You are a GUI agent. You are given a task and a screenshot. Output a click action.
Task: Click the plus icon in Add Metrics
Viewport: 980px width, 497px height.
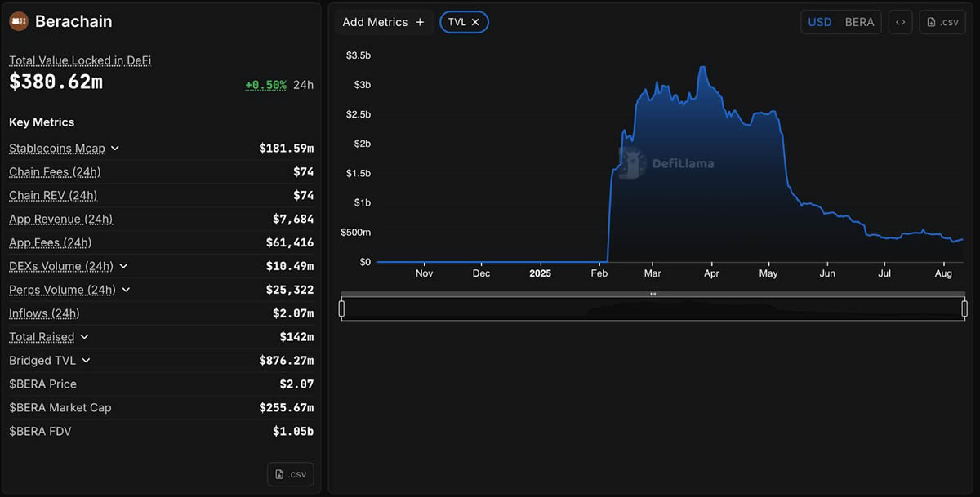point(420,22)
